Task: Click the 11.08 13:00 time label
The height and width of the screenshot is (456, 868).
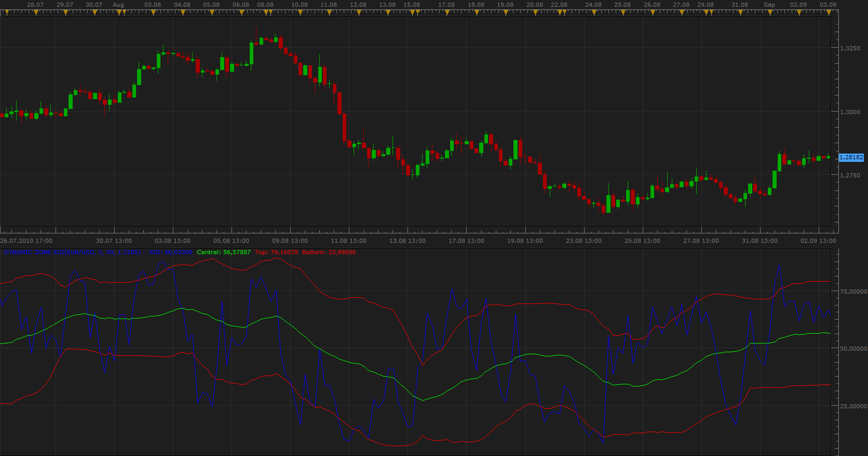Action: tap(349, 241)
